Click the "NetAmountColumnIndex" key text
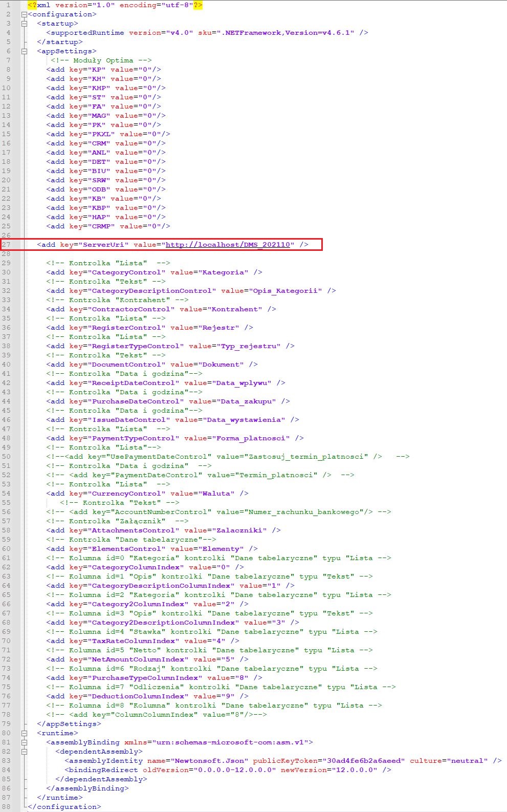This screenshot has height=812, width=507. [x=139, y=659]
